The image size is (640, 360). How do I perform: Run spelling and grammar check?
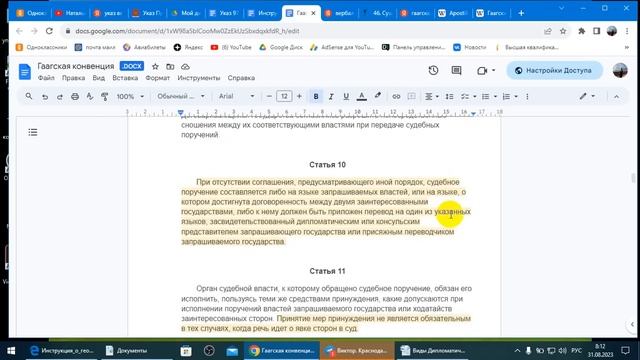pos(89,97)
